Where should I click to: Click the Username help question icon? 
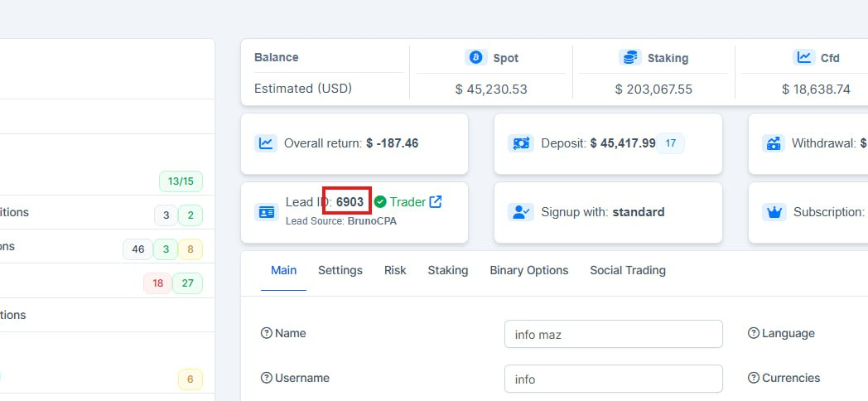click(266, 378)
